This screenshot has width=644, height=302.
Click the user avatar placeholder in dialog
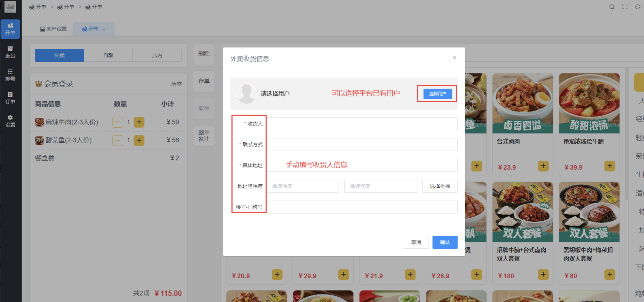point(246,93)
